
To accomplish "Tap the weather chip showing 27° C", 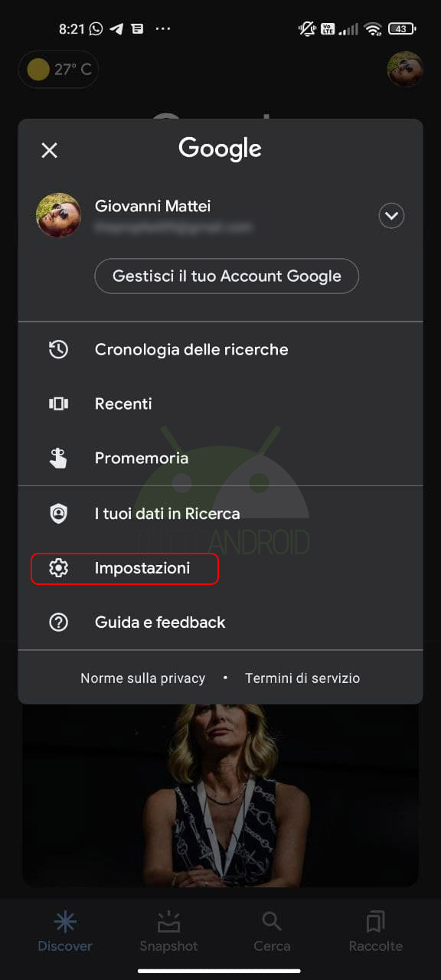I will point(59,70).
